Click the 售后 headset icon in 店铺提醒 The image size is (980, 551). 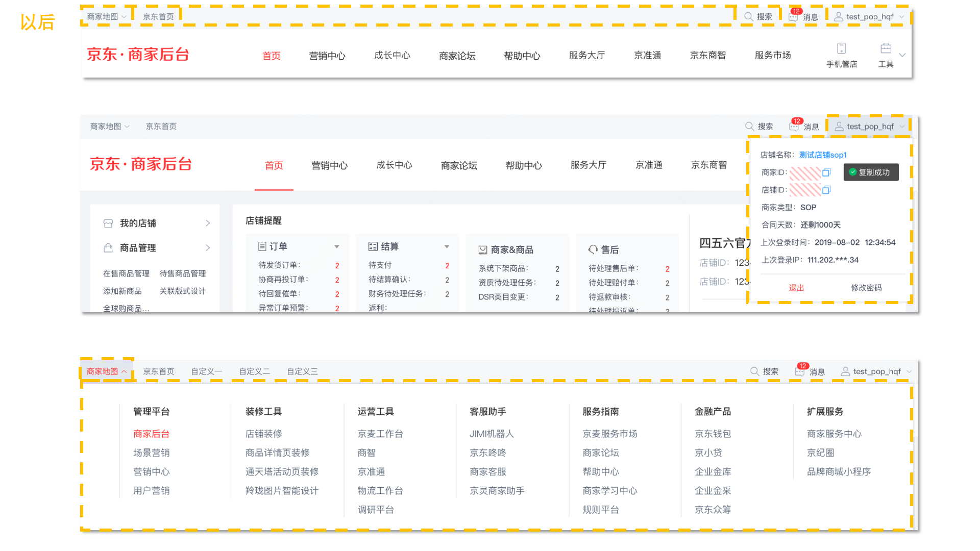593,249
